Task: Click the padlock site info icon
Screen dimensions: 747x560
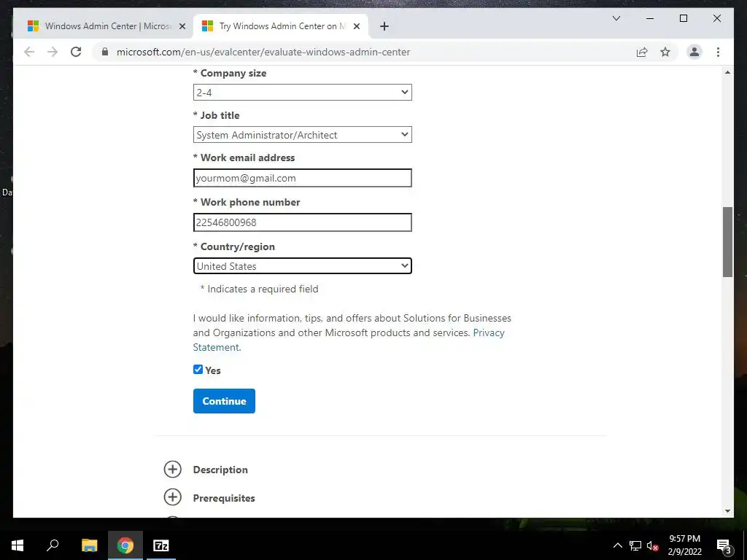Action: click(x=105, y=52)
